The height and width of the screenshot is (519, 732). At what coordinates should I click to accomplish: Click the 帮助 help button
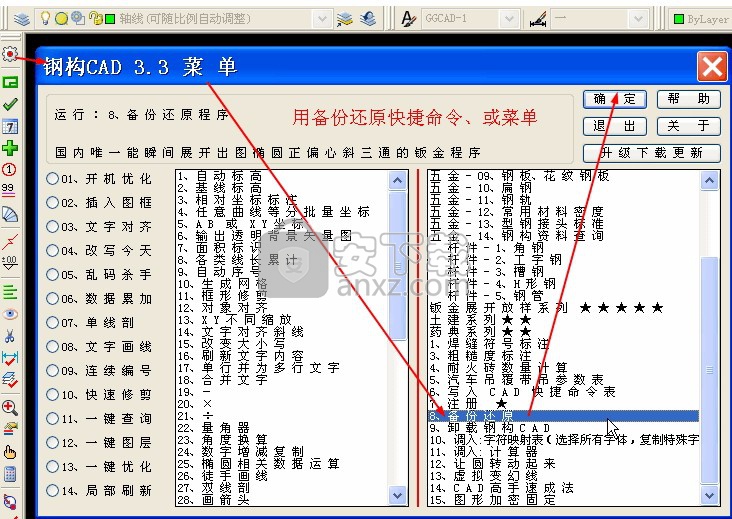689,99
